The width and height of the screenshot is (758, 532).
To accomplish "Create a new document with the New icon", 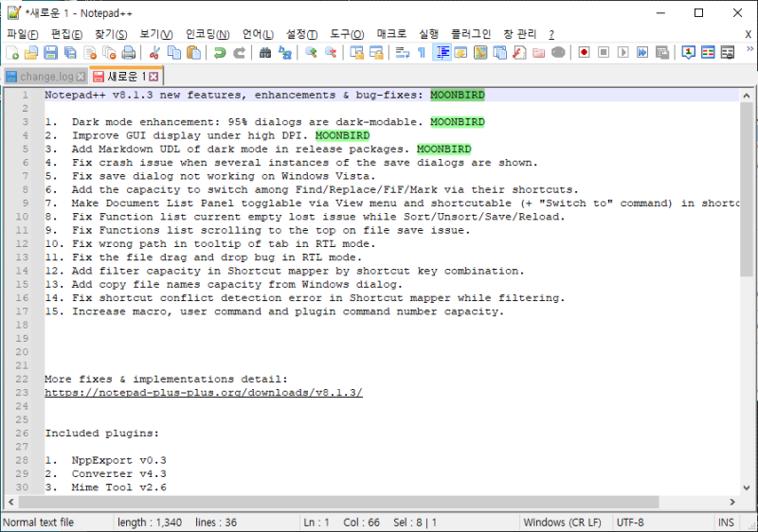I will pos(12,53).
